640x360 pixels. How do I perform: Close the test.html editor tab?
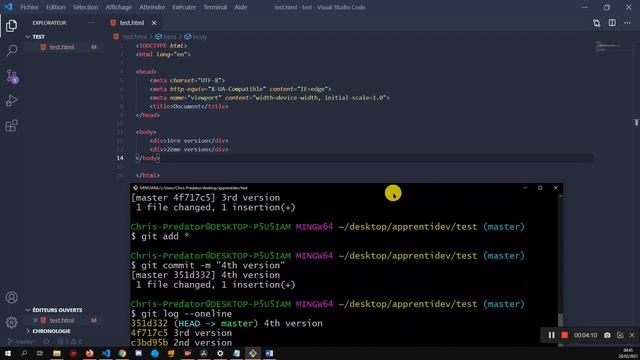[154, 23]
